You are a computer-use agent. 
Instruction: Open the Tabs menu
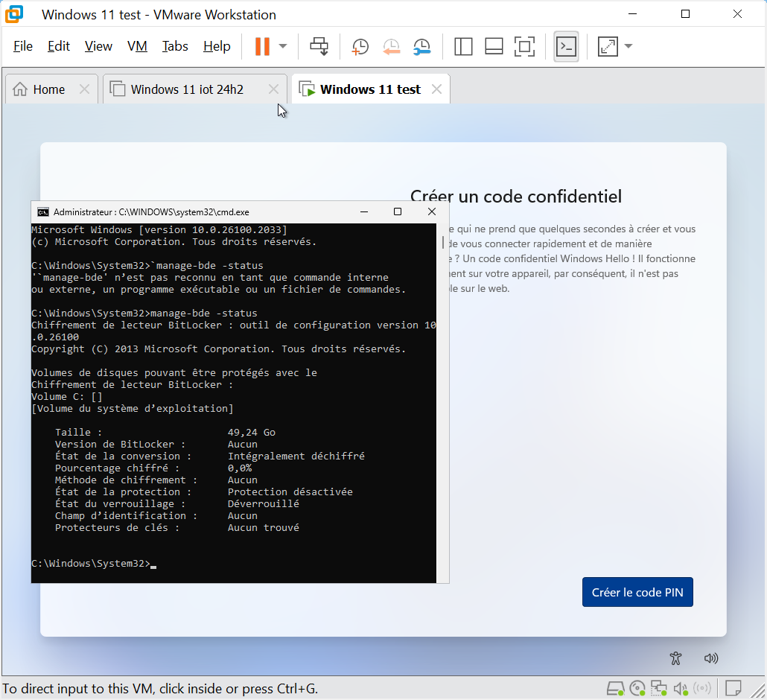point(175,46)
